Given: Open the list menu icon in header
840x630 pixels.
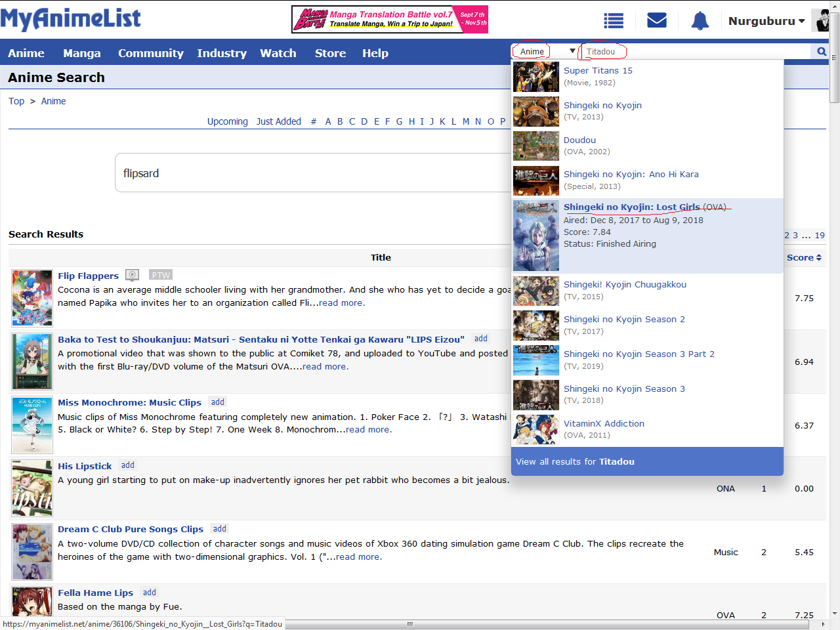Looking at the screenshot, I should [614, 21].
